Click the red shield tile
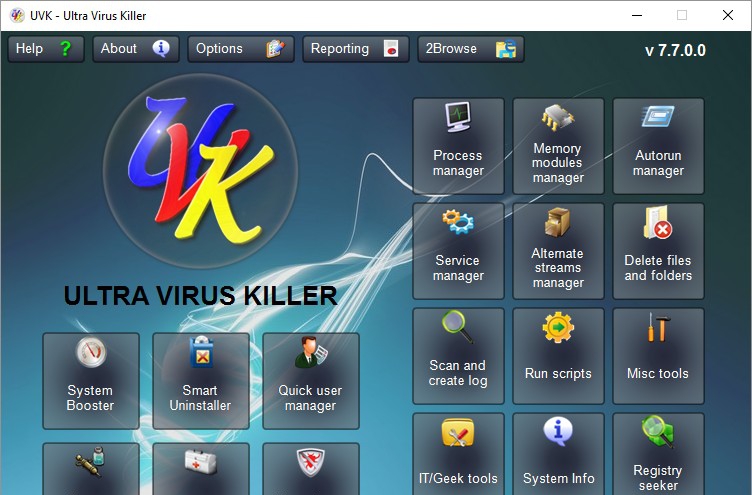752x495 pixels. click(x=311, y=469)
